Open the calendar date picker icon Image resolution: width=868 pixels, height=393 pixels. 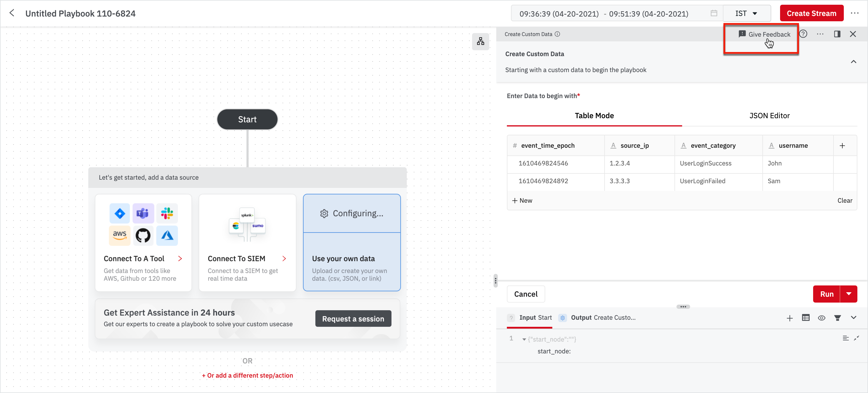[x=714, y=14]
